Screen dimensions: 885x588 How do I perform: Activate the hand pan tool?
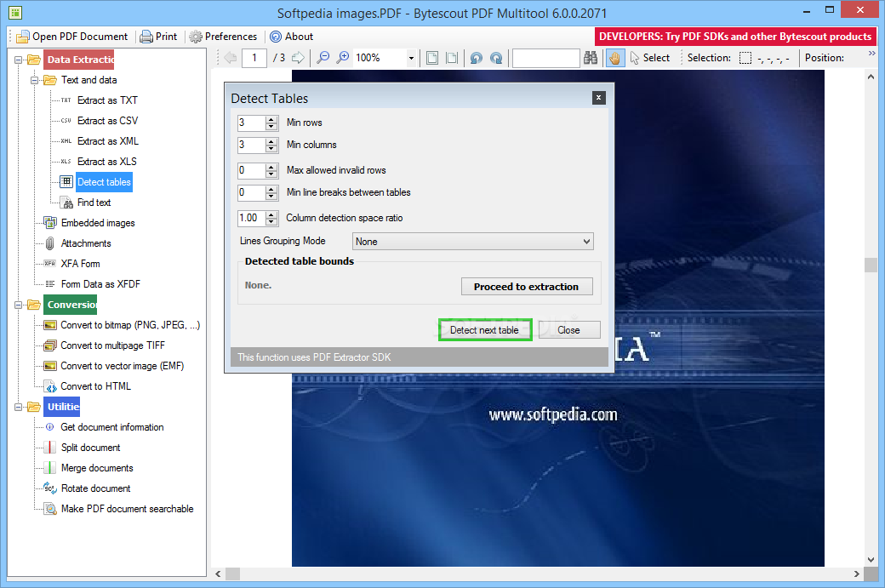tap(614, 58)
